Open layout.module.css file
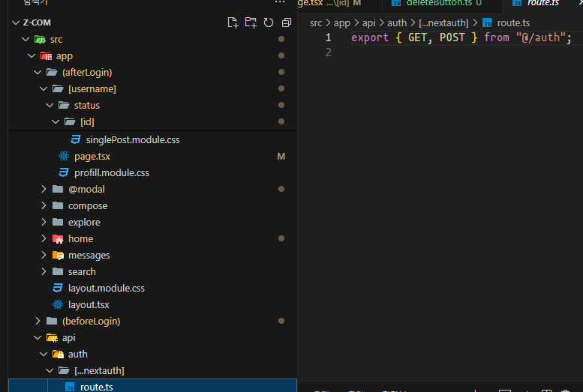583x392 pixels. (x=107, y=289)
